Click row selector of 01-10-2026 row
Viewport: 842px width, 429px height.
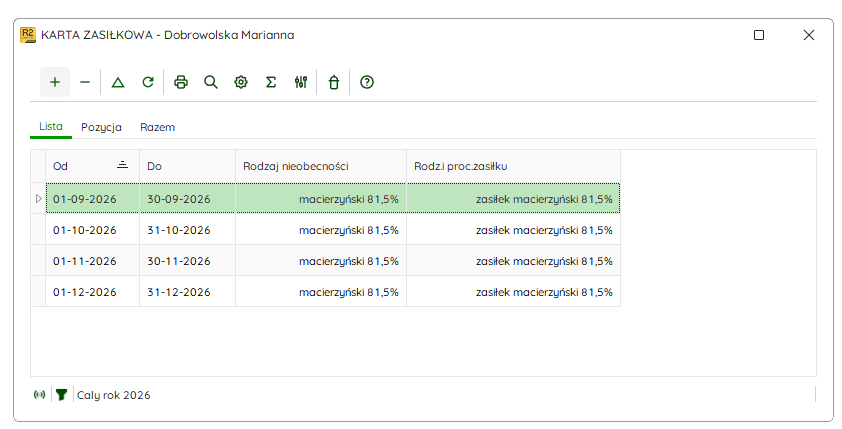tap(38, 230)
